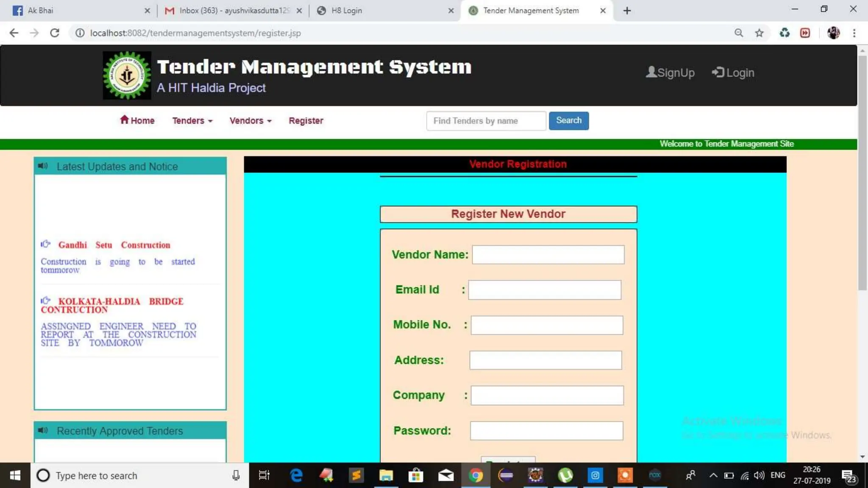Open Microsoft Edge from the taskbar

[296, 475]
